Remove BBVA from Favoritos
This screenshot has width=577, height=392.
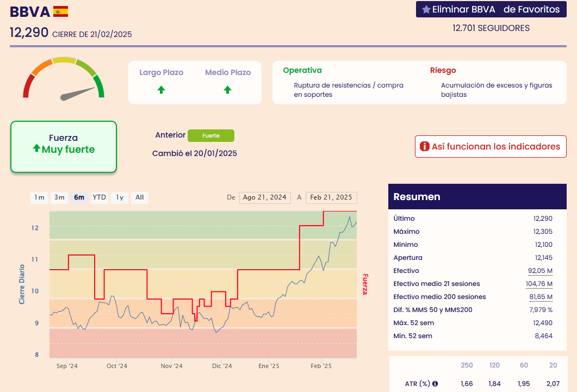point(491,10)
